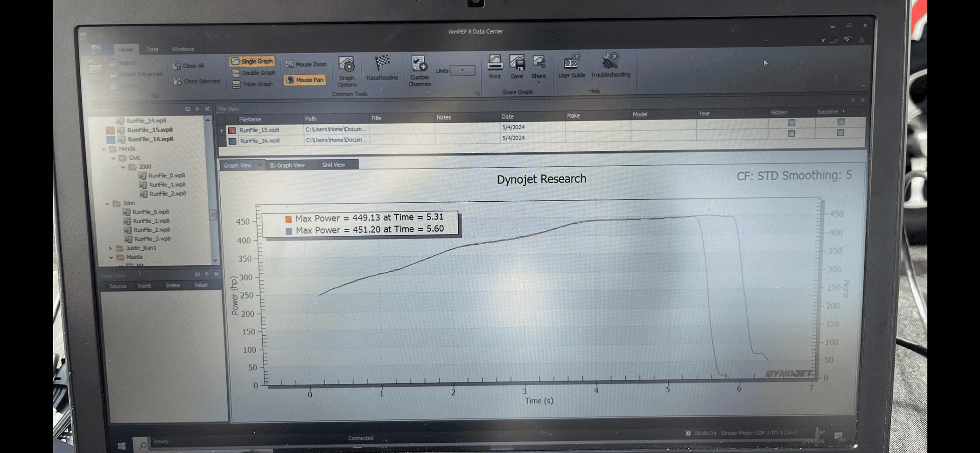Close the Graph View tab with its X
Image resolution: width=980 pixels, height=453 pixels.
[x=260, y=165]
